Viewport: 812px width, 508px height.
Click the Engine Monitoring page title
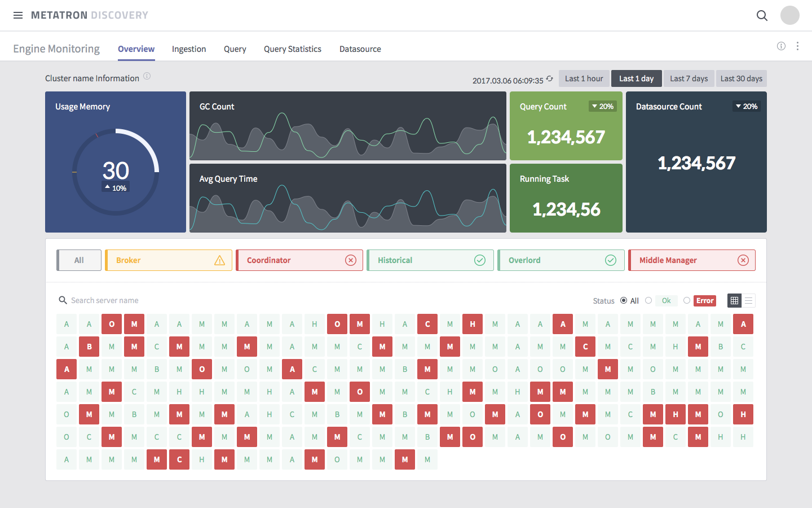tap(56, 49)
